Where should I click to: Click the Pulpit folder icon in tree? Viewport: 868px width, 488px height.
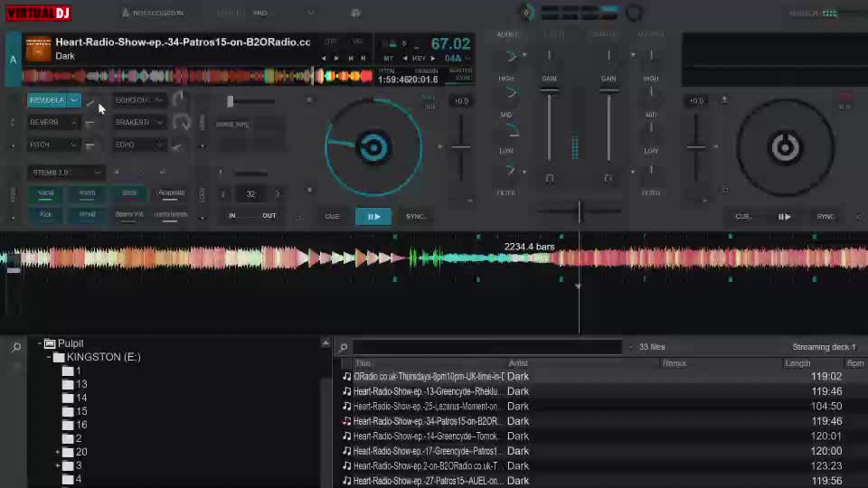click(x=50, y=343)
